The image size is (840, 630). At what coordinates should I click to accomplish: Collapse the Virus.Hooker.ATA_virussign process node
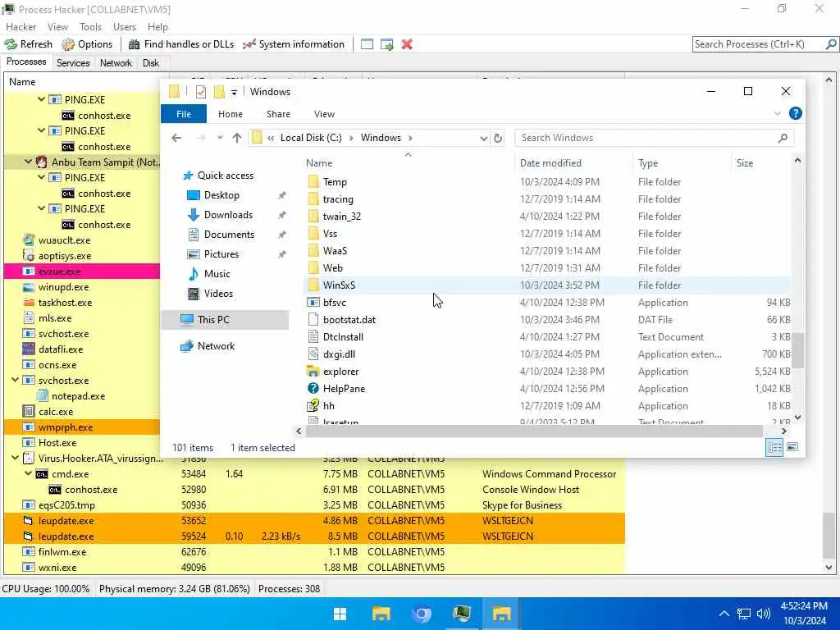pos(15,458)
